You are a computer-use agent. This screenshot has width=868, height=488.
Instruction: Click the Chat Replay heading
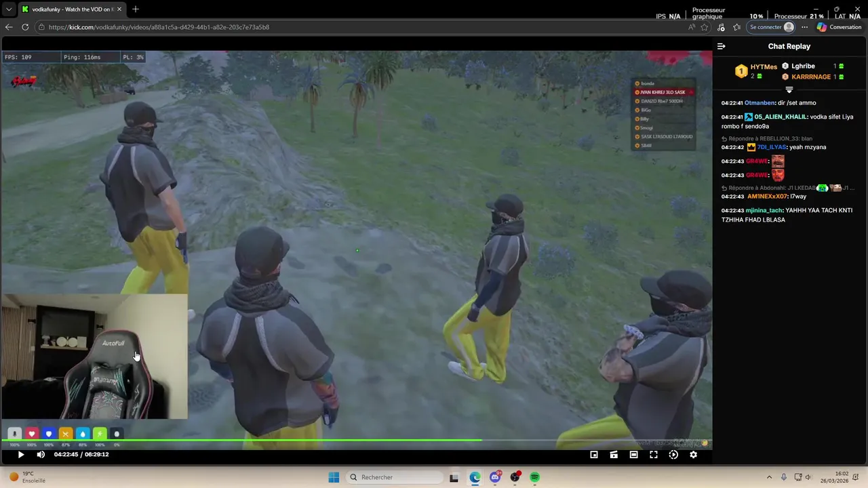789,46
